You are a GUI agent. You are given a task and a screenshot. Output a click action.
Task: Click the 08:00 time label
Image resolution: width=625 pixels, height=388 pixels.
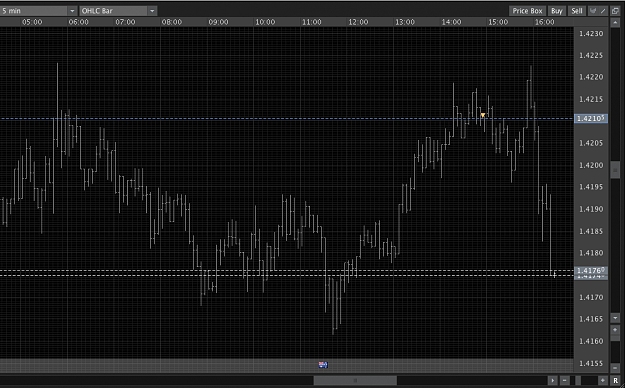(x=172, y=22)
